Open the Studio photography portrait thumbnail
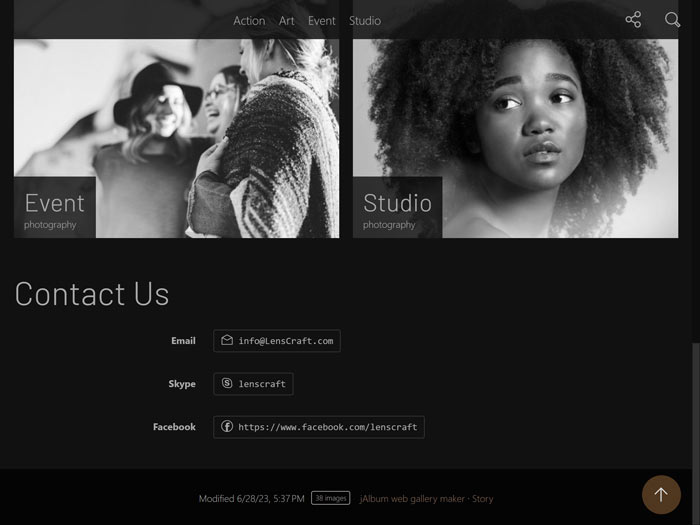This screenshot has width=700, height=525. (516, 138)
